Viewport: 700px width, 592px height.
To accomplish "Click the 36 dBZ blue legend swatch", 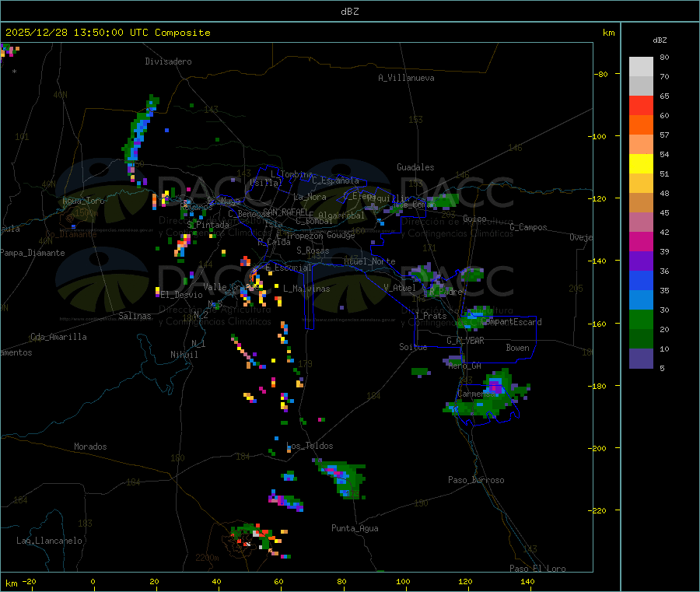I will (641, 280).
